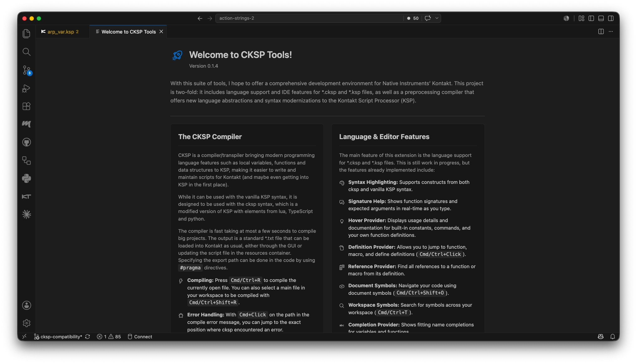Click Connect in the status bar

click(140, 337)
